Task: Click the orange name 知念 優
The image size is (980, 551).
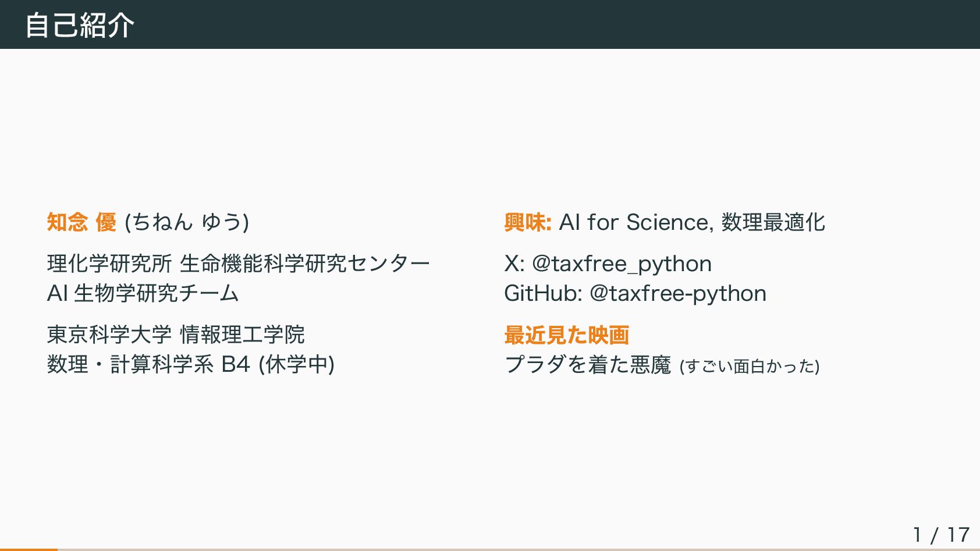Action: click(81, 222)
